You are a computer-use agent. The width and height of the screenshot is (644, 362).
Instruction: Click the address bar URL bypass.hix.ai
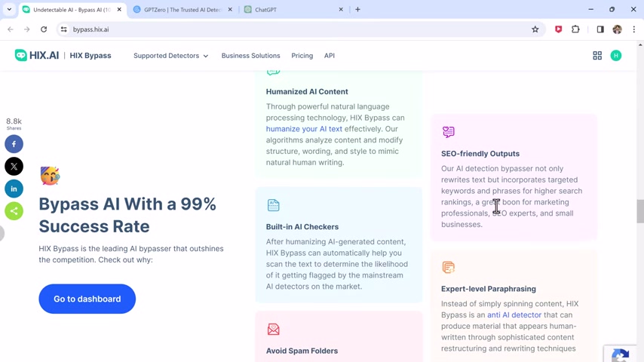tap(90, 29)
